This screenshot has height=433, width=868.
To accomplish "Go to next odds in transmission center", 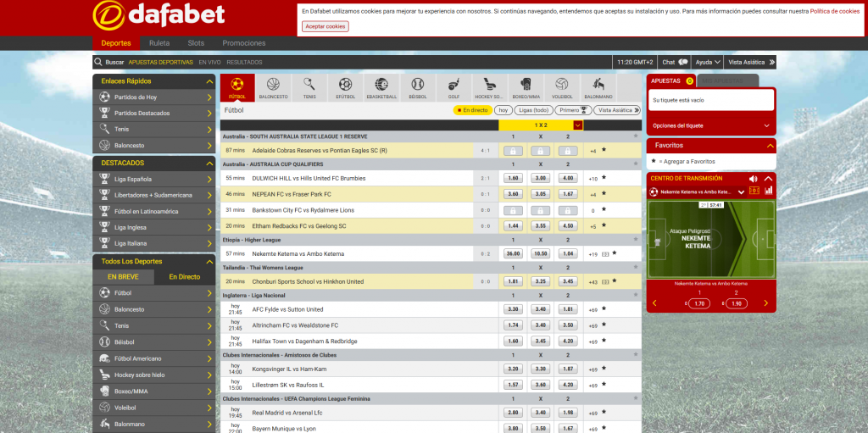I will (x=766, y=303).
